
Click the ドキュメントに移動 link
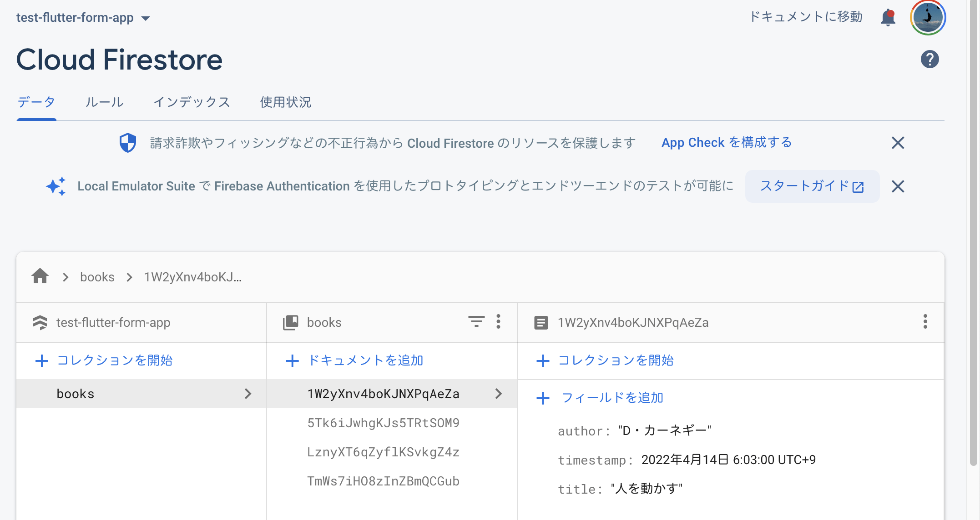coord(806,17)
